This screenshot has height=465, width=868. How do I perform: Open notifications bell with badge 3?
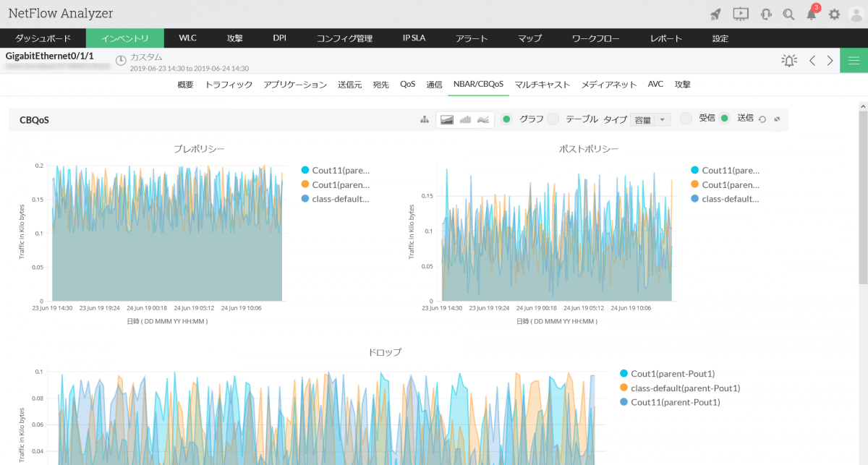click(812, 14)
